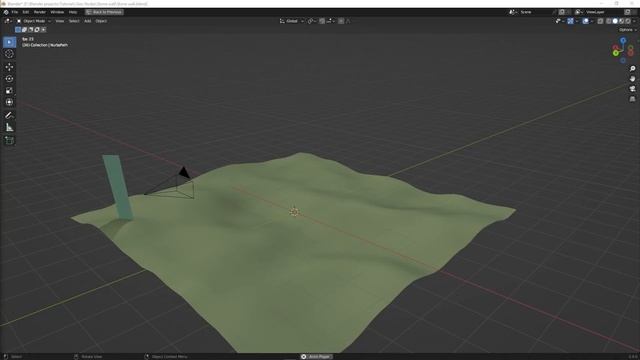640x360 pixels.
Task: Activate the Measure ruler tool
Action: [x=9, y=128]
